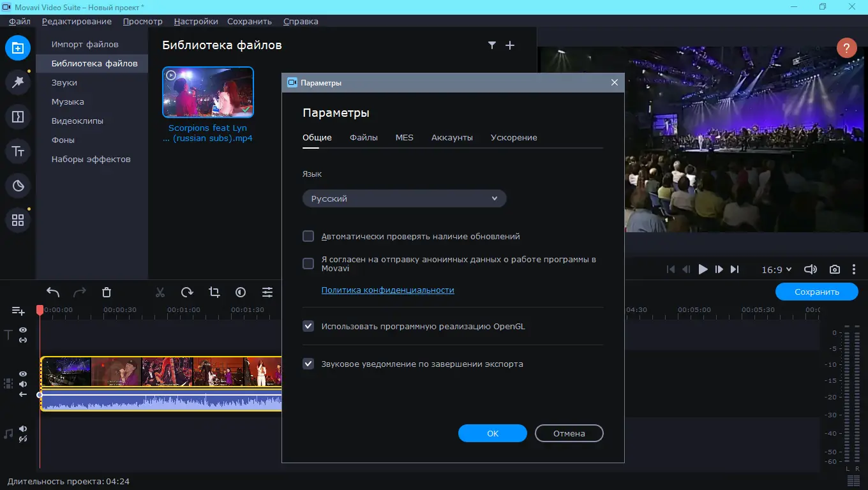Switch to the Файлы tab
Image resolution: width=868 pixels, height=490 pixels.
(x=364, y=137)
